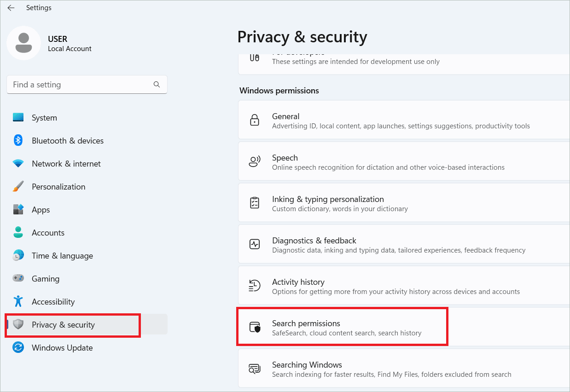Click the Accessibility figure icon
The image size is (570, 392).
pos(18,302)
